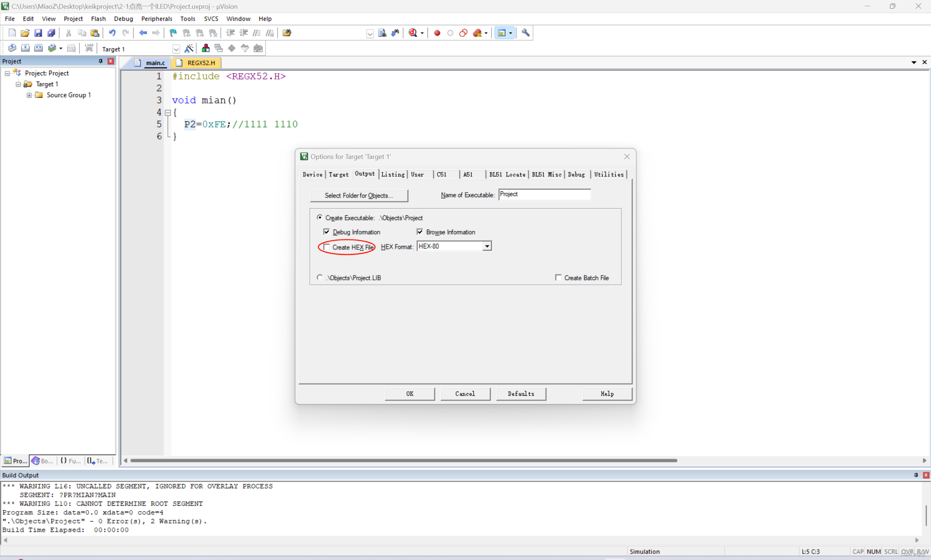Click the Defaults button

[521, 393]
